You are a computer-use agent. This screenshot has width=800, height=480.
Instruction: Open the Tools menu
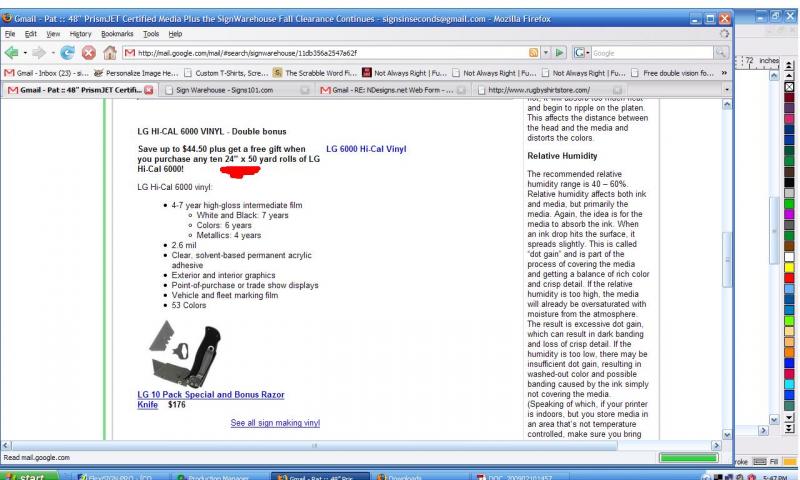[151, 34]
